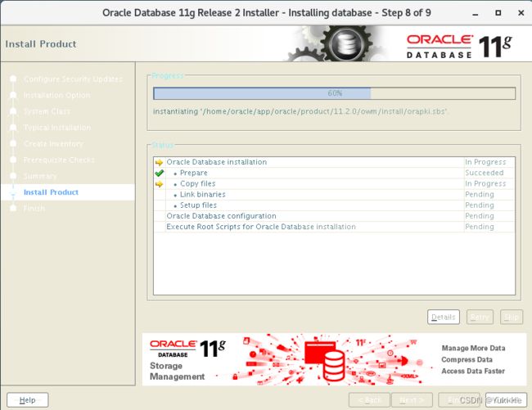Screen dimensions: 532x410
Task: Select the Oracle Database installation row
Action: pos(334,162)
